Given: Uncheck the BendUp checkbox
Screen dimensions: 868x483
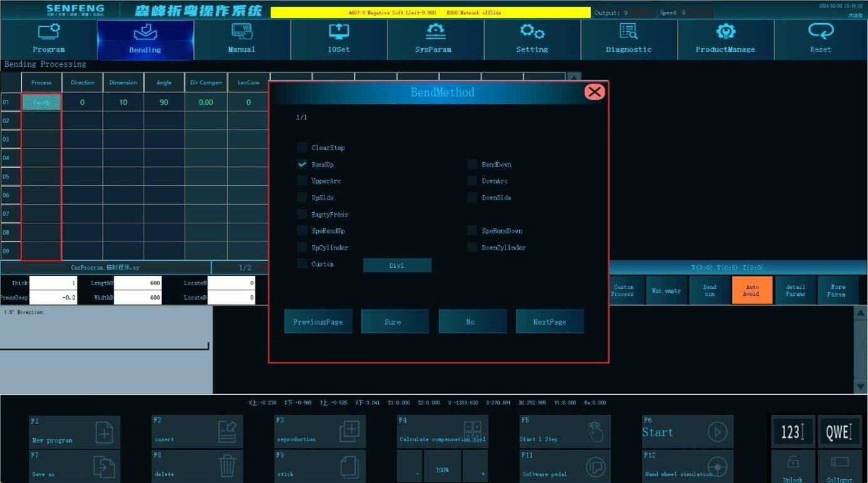Looking at the screenshot, I should tap(302, 165).
